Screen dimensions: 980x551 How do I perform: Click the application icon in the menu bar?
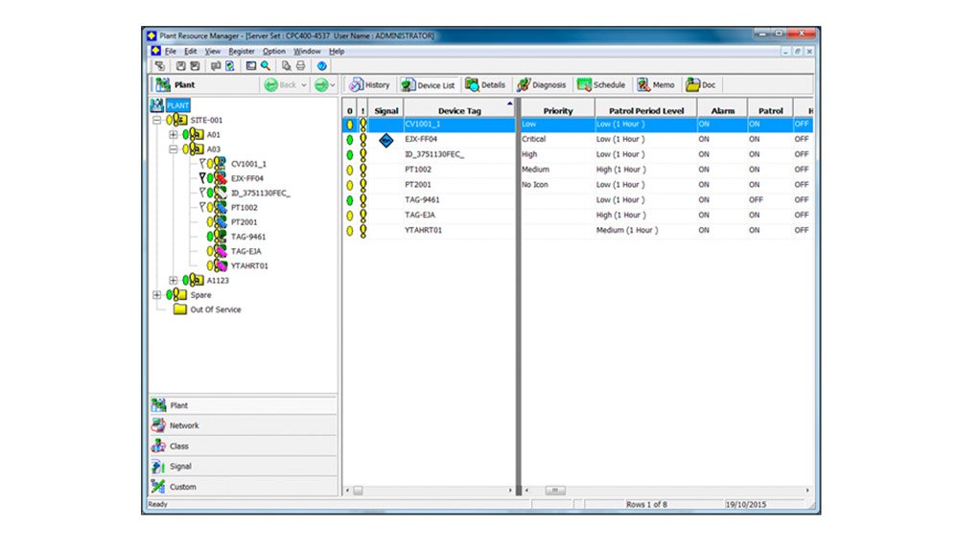[x=155, y=51]
